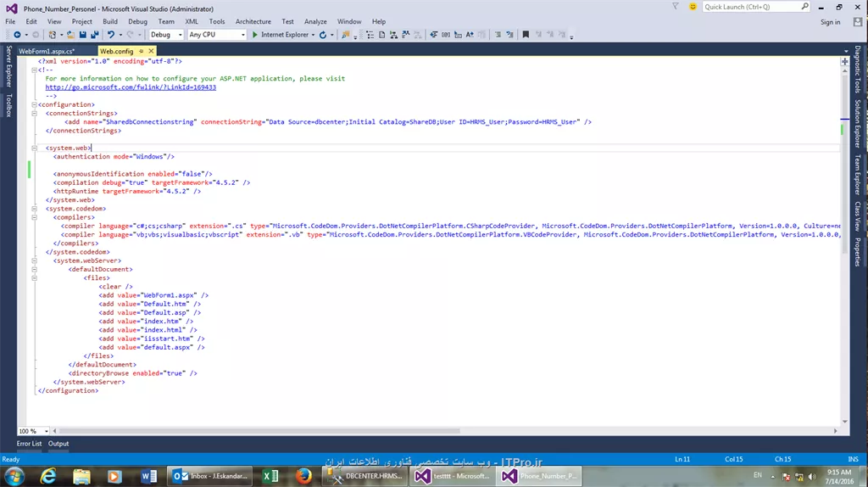
Task: Click the feedback smiley icon
Action: pos(693,7)
